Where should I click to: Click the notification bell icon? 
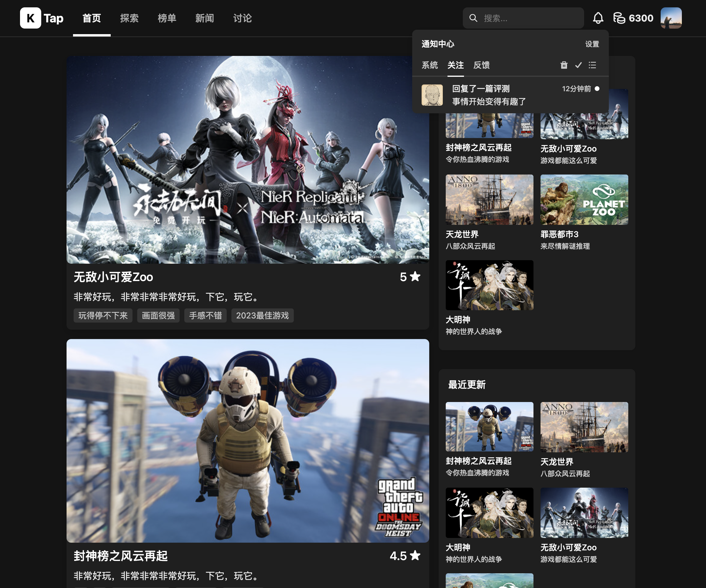tap(598, 18)
